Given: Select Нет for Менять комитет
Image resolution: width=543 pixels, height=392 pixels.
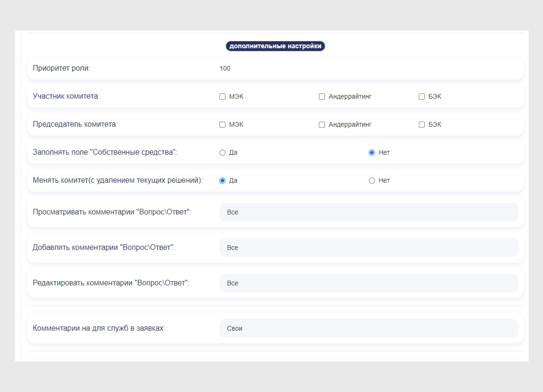Looking at the screenshot, I should coord(372,181).
